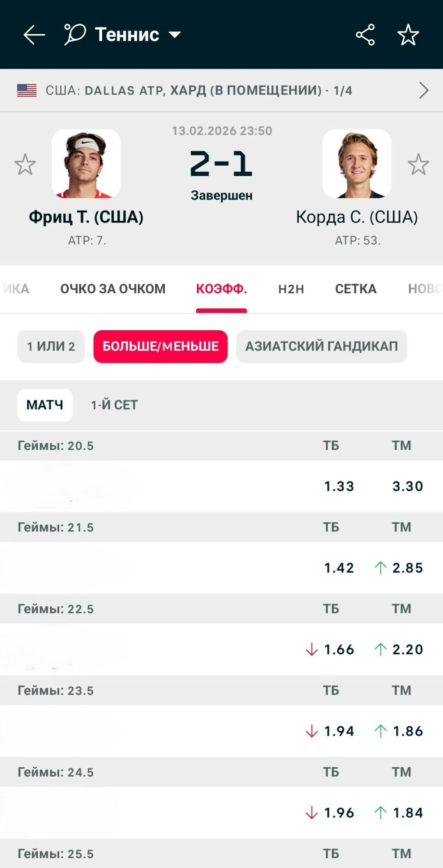Select the АЗИАТСКИЙ ГАНДИКАП filter

click(x=321, y=346)
